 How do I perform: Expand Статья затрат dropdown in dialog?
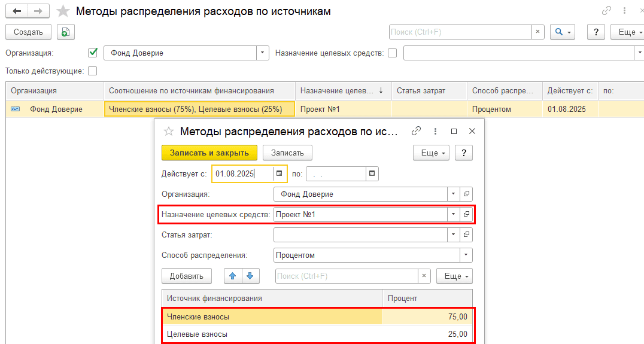[453, 235]
